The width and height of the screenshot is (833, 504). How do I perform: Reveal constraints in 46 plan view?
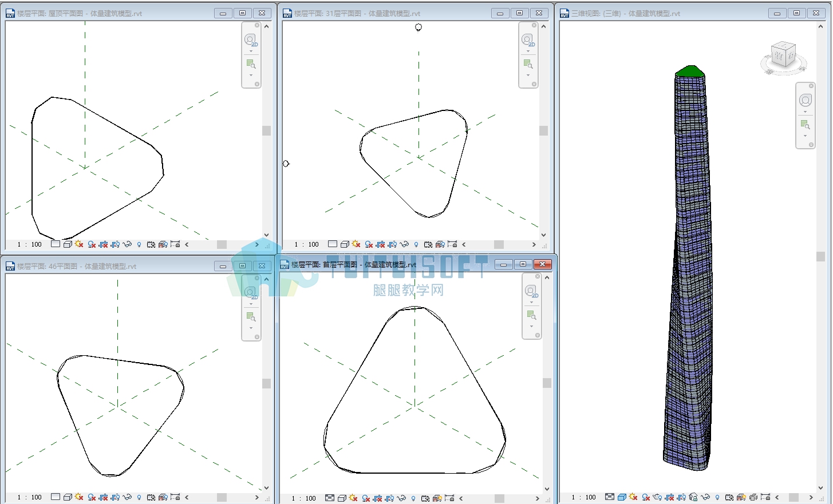click(x=175, y=497)
